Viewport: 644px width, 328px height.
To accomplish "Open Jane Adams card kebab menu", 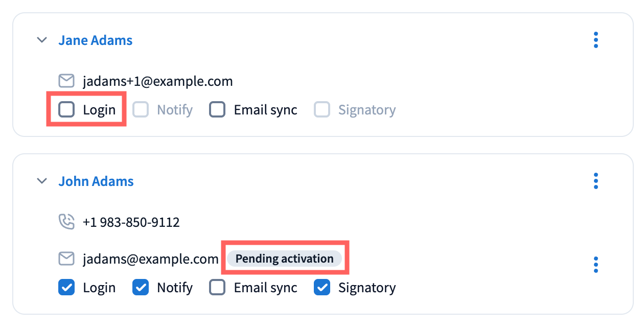I will tap(596, 40).
